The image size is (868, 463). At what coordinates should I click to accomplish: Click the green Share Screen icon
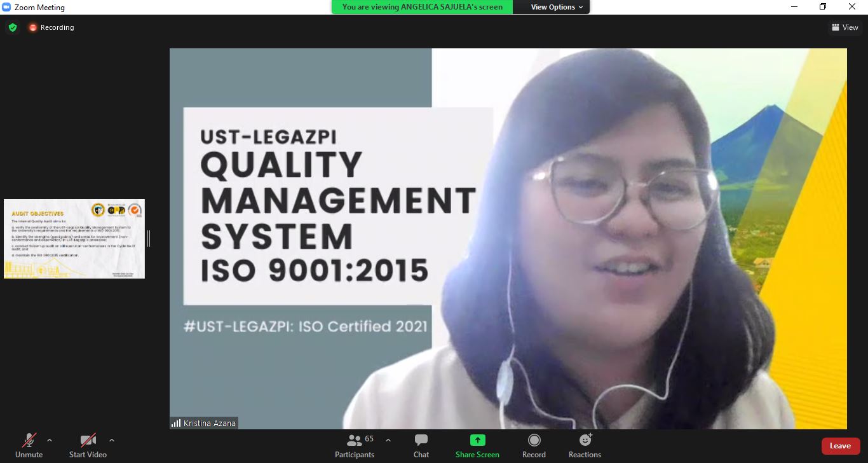pos(477,440)
